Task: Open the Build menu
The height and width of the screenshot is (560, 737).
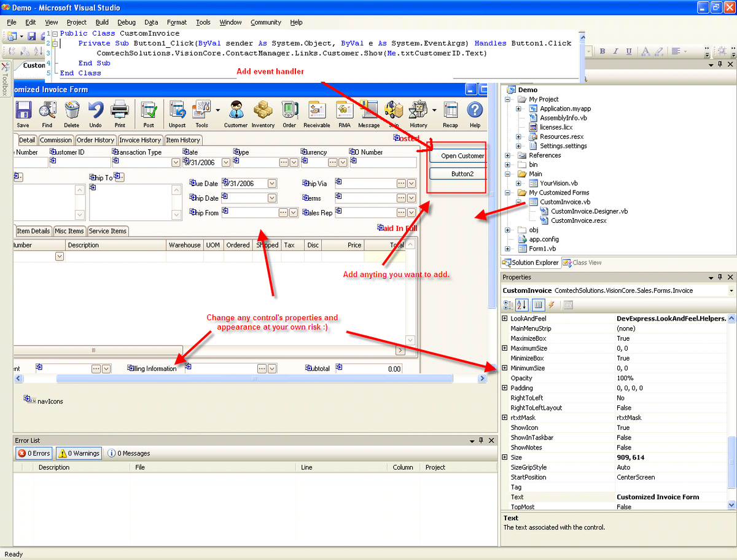Action: pyautogui.click(x=102, y=22)
